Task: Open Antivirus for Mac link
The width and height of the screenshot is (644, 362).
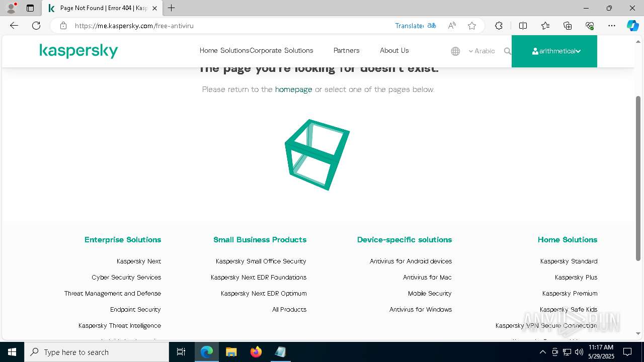Action: pos(428,277)
